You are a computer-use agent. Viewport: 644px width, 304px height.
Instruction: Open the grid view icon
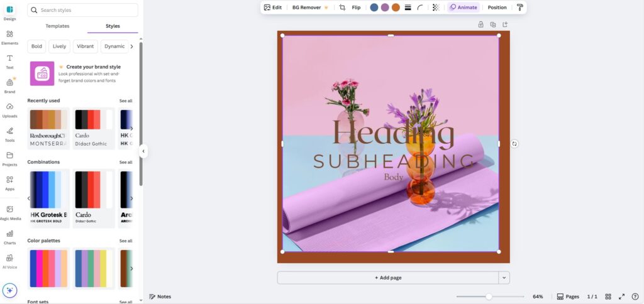608,296
